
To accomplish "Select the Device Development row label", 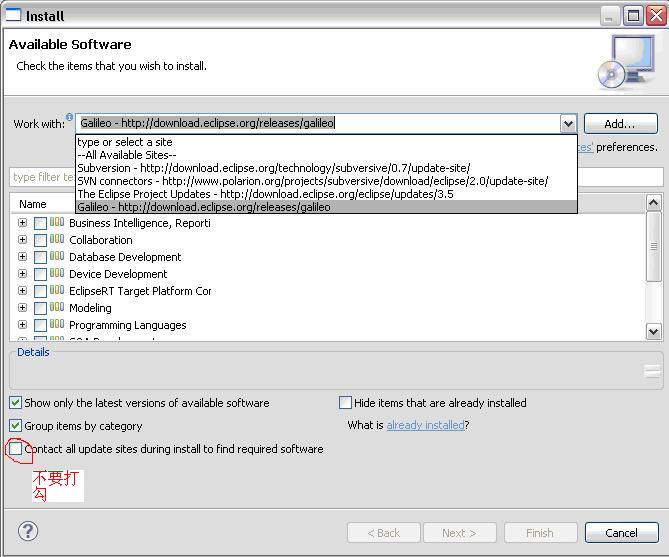I will pos(118,274).
